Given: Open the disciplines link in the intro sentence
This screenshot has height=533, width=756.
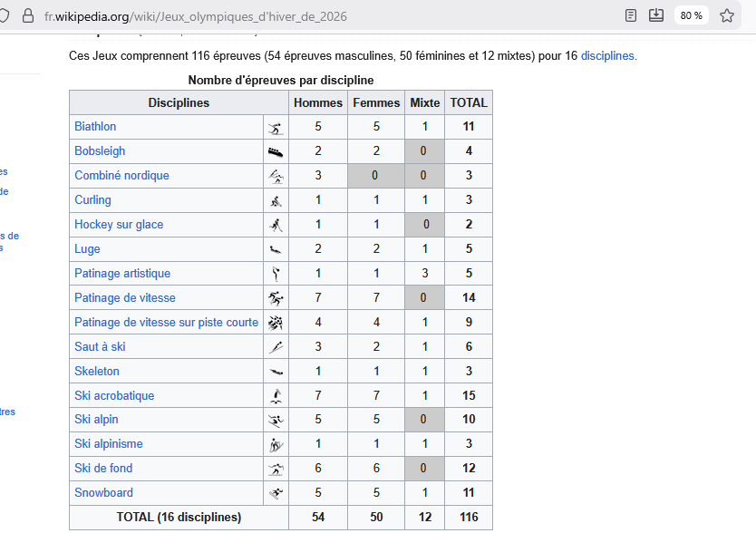Looking at the screenshot, I should pos(608,55).
